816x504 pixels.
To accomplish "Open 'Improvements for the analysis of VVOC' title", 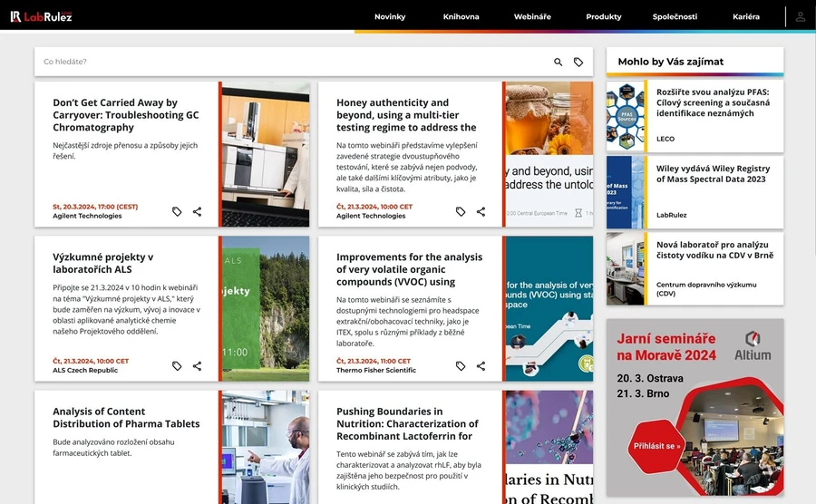I will click(x=409, y=269).
